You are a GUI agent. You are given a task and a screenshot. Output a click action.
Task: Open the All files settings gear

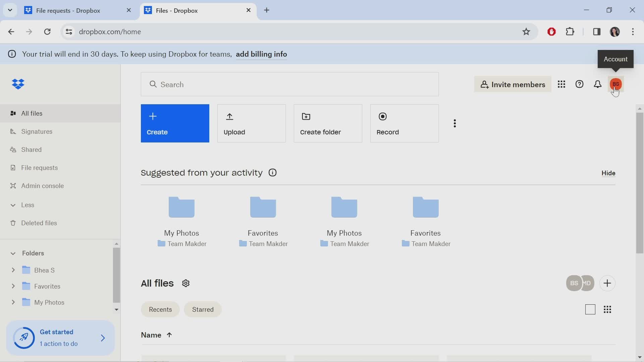click(186, 284)
